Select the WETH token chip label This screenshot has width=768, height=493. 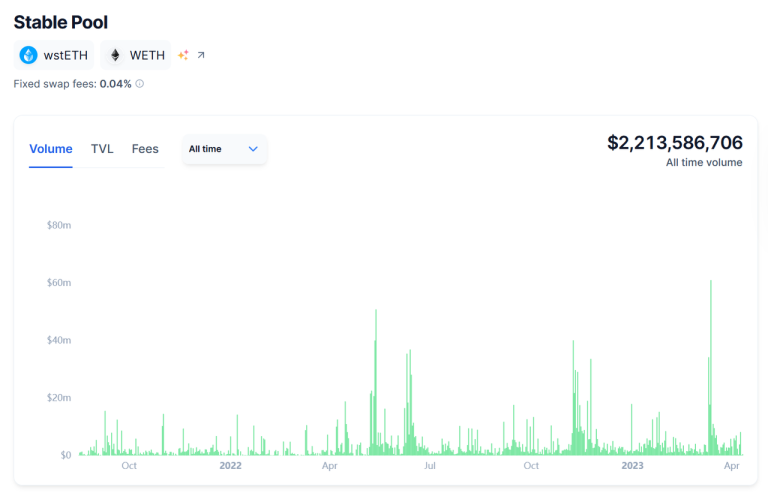tap(147, 55)
